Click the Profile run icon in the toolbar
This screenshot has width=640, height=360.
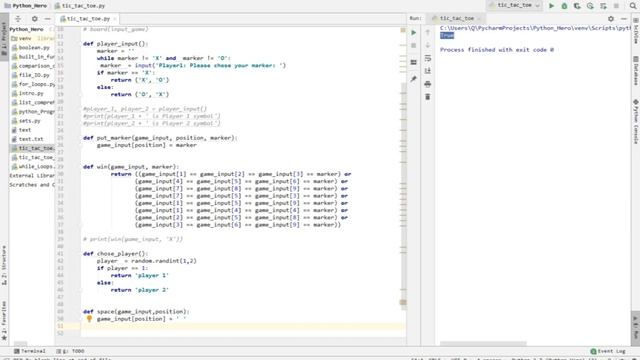tap(590, 6)
